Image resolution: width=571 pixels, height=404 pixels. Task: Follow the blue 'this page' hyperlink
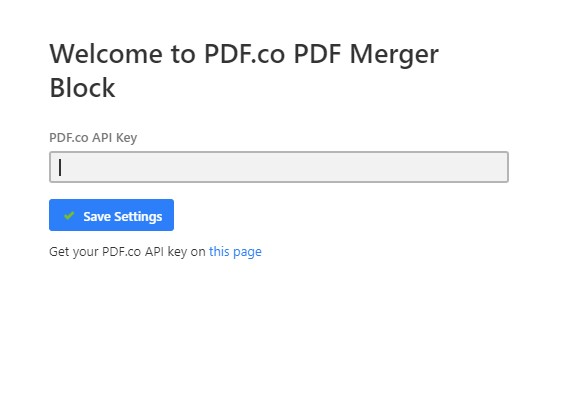click(235, 252)
